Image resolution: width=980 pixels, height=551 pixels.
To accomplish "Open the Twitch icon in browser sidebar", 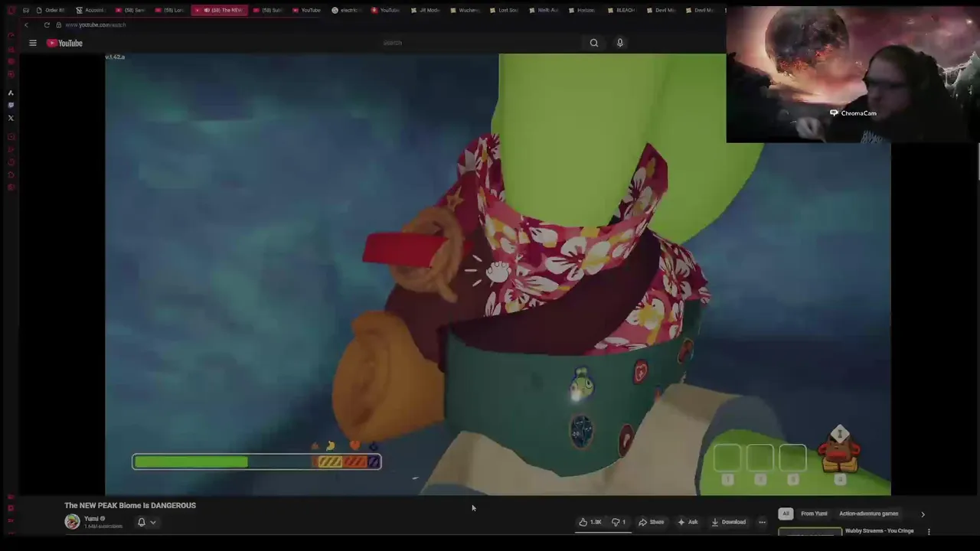I will pos(11,105).
